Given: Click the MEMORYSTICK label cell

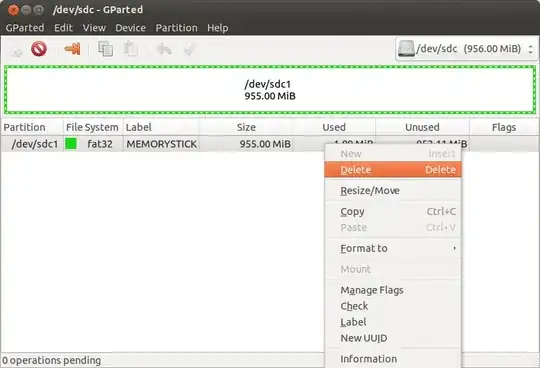Looking at the screenshot, I should click(162, 144).
